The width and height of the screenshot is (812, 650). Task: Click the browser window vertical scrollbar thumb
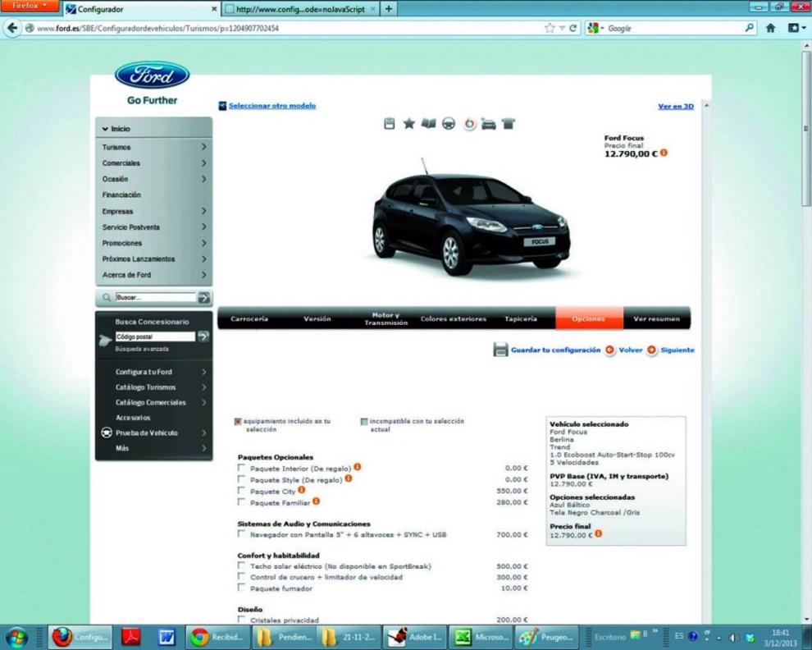click(805, 127)
